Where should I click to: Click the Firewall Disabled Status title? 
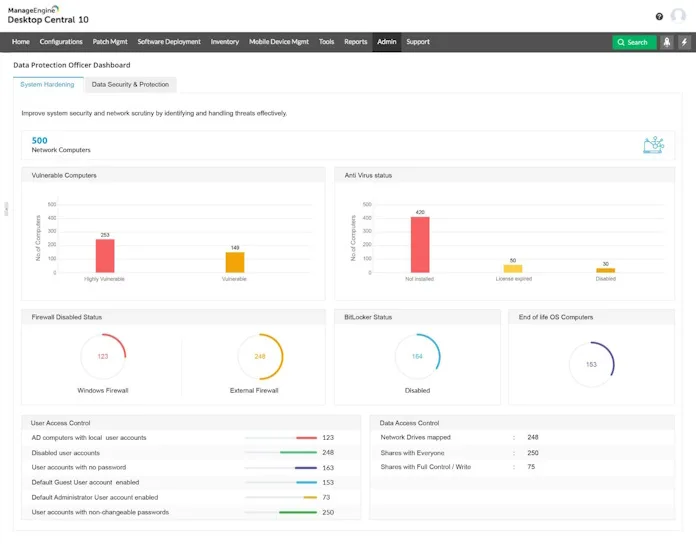click(67, 317)
